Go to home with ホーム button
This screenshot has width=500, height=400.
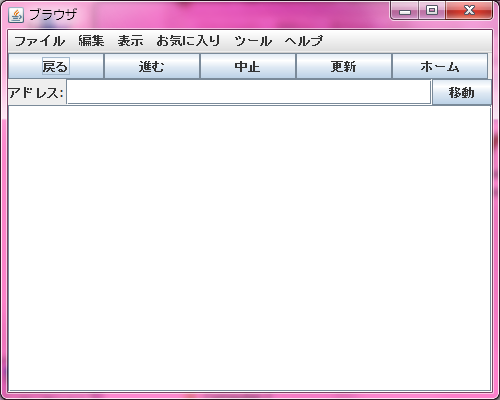[440, 66]
